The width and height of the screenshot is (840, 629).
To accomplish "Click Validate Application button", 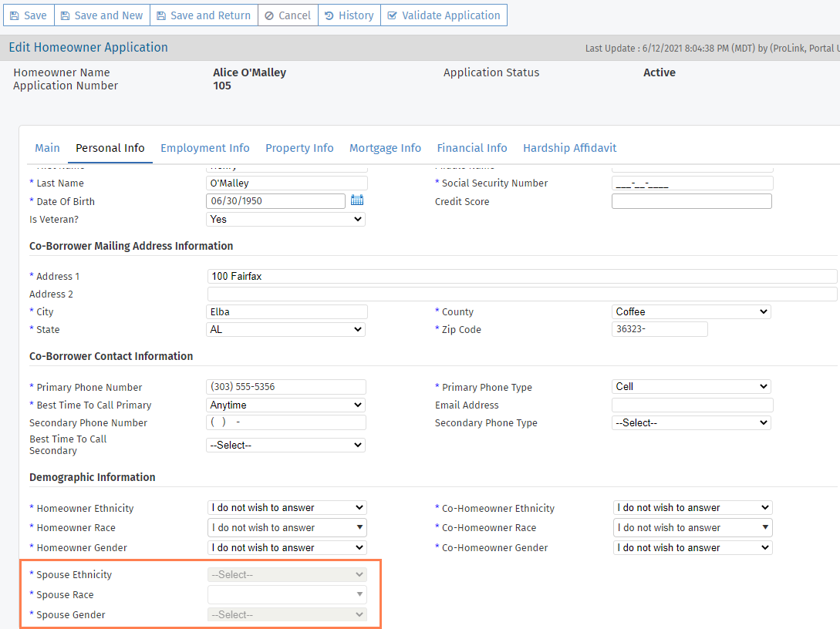I will [x=444, y=15].
